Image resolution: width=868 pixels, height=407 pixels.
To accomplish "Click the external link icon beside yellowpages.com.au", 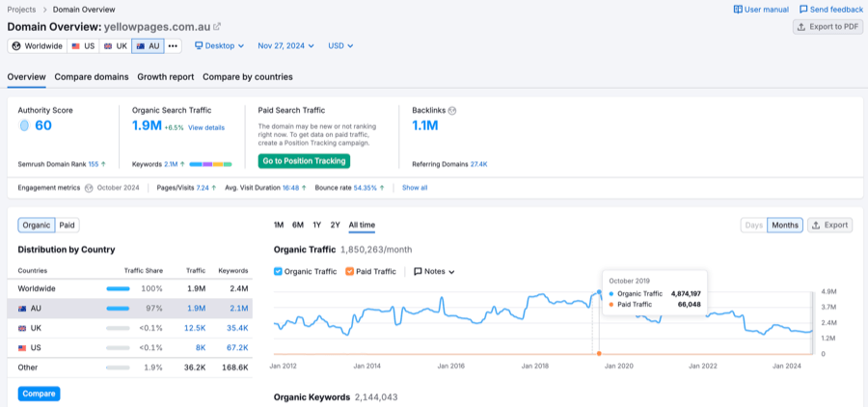I will 217,27.
